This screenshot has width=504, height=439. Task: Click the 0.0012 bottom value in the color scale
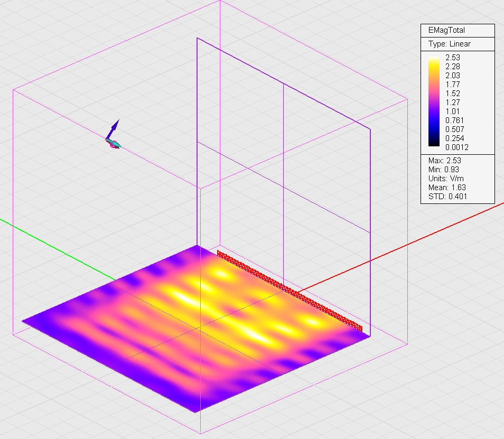[457, 147]
